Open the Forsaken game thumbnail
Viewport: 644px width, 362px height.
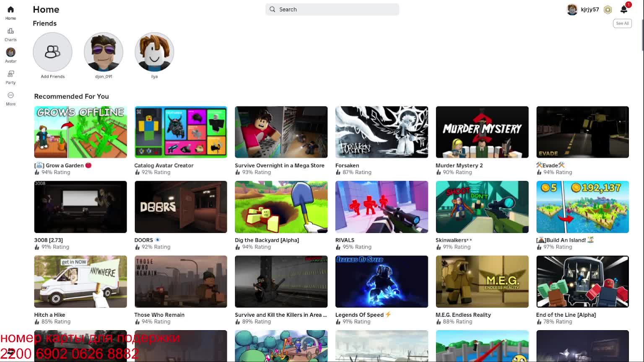click(382, 132)
